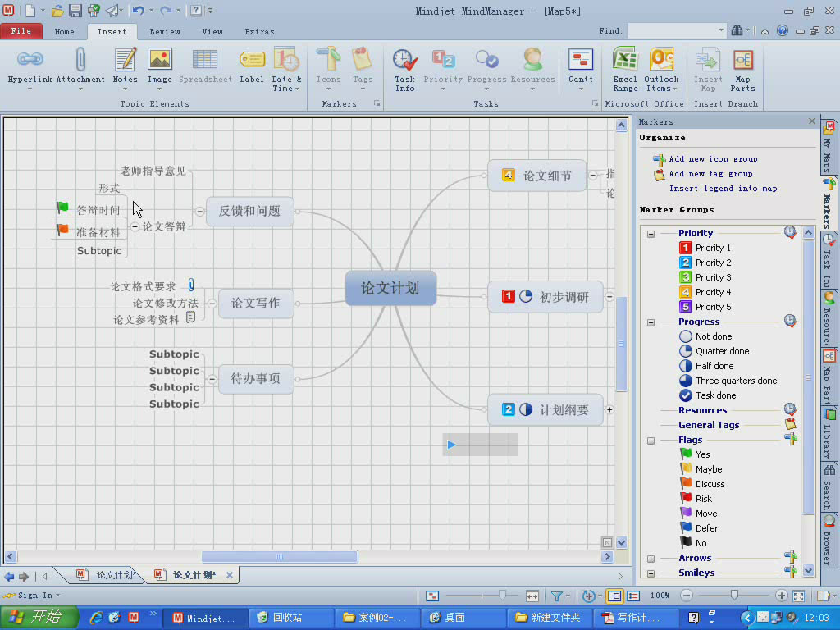Insert an Excel Range

625,70
